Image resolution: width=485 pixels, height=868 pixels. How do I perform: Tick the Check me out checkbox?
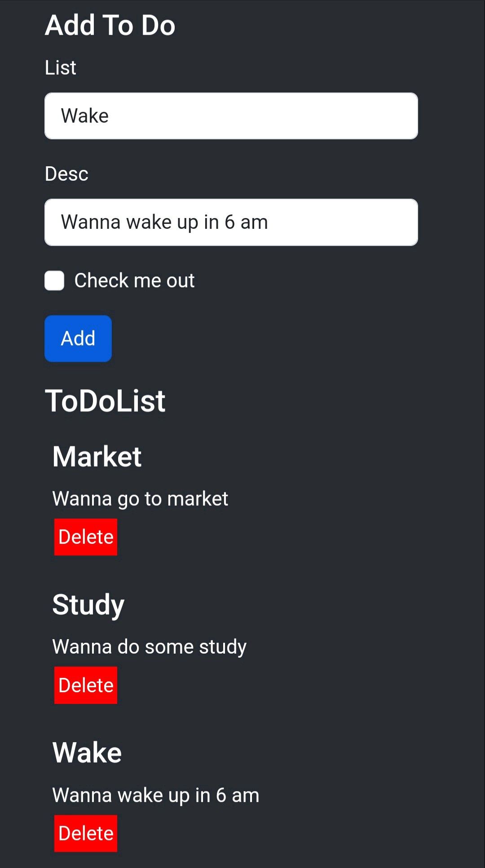click(54, 280)
